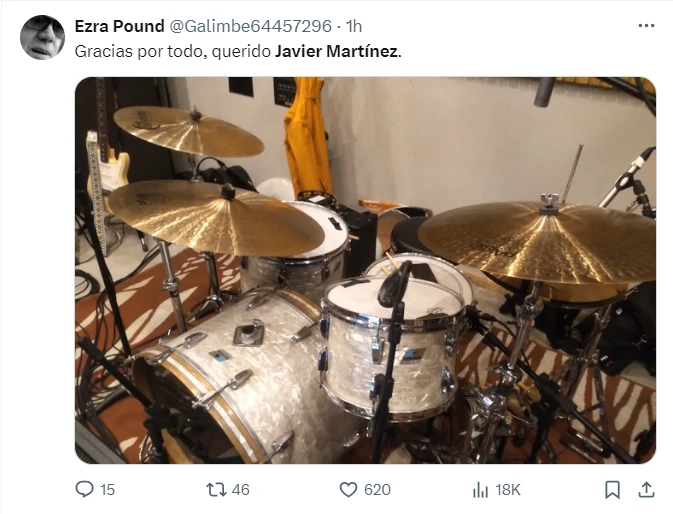Image resolution: width=673 pixels, height=514 pixels.
Task: Click the views bar chart icon
Action: (x=480, y=489)
